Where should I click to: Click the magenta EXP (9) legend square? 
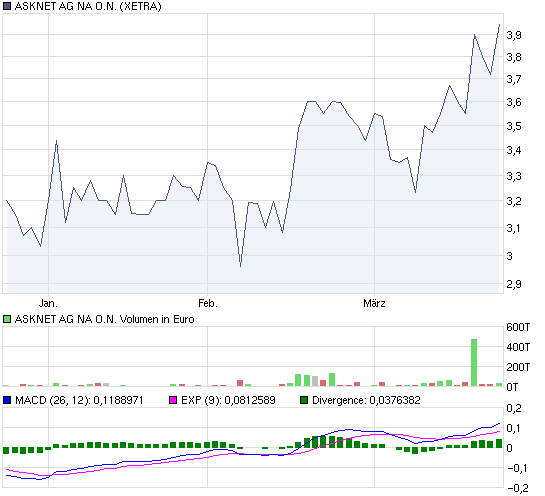click(173, 400)
